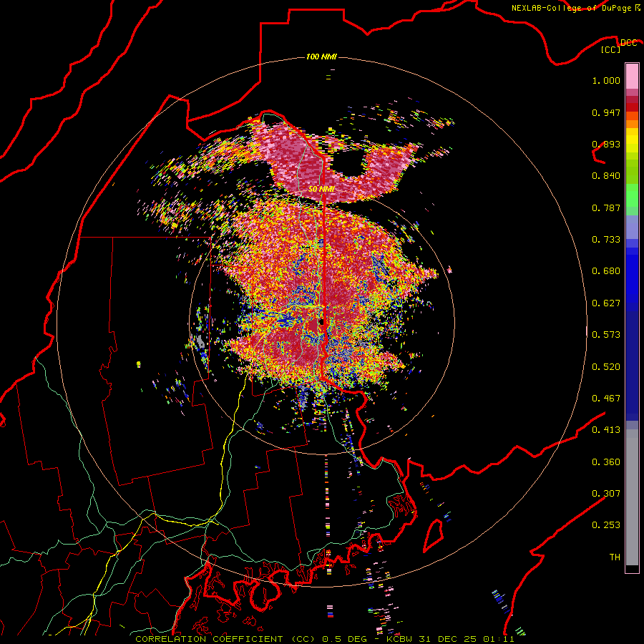The width and height of the screenshot is (644, 644).
Task: Click the '100 NMI' range ring label
Action: [x=321, y=57]
